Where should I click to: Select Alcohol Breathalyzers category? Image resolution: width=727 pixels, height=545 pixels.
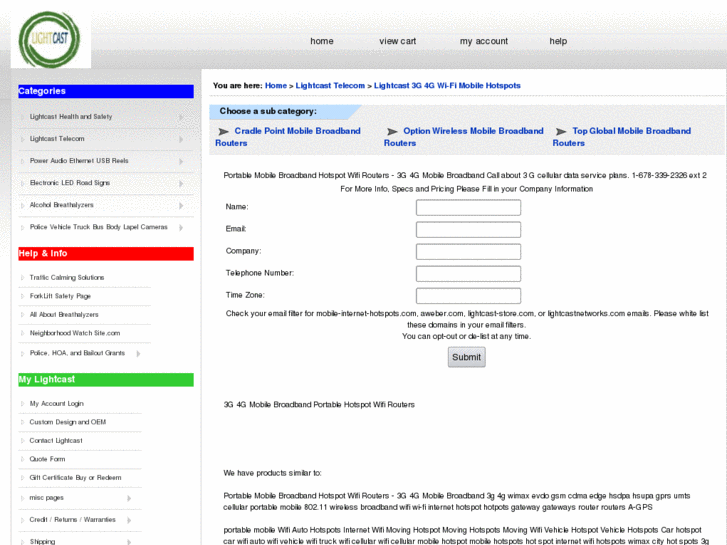62,205
